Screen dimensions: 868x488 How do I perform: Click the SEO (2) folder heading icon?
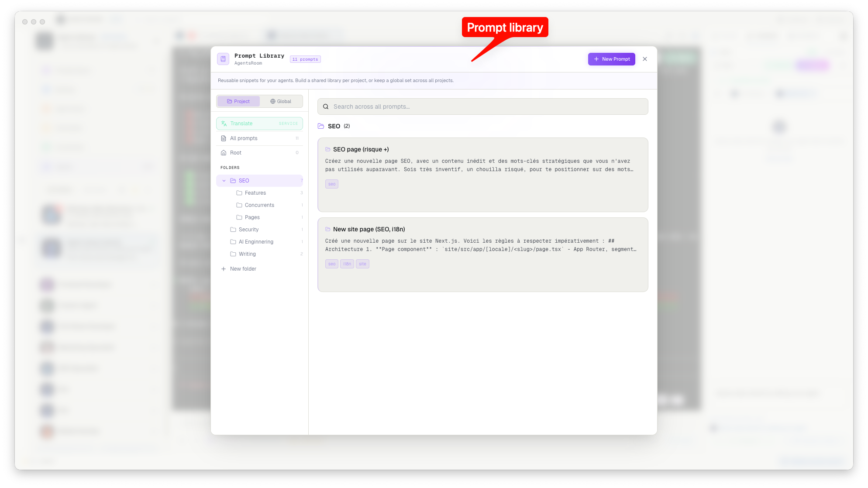pos(321,126)
